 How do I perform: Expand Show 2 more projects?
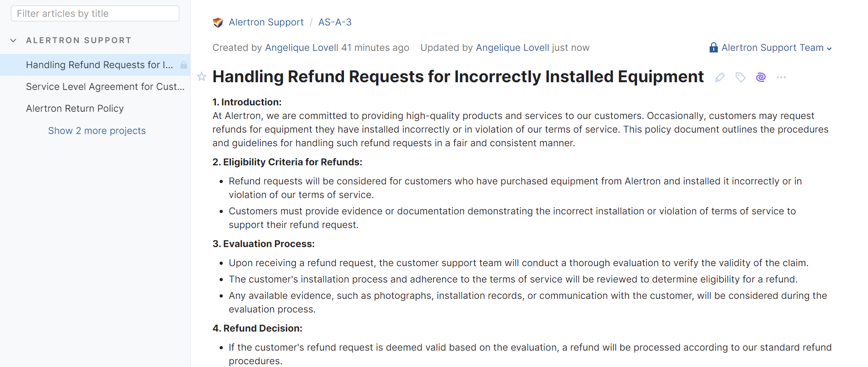coord(97,131)
